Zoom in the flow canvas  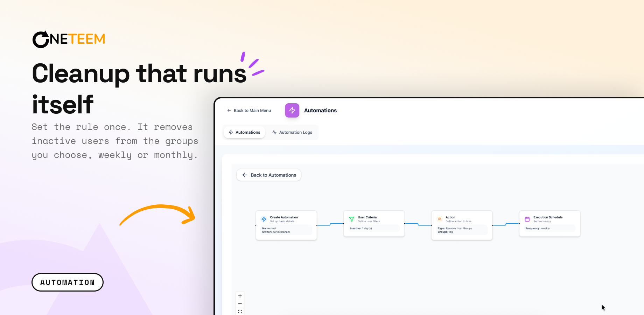[x=240, y=296]
